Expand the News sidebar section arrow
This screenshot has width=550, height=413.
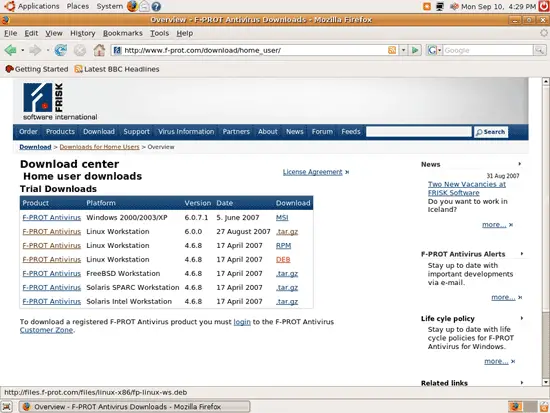(520, 164)
